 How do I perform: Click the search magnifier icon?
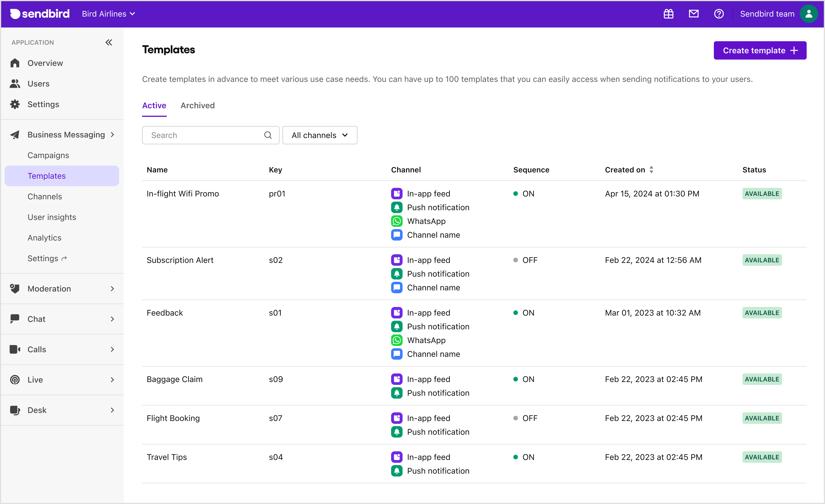click(x=268, y=135)
